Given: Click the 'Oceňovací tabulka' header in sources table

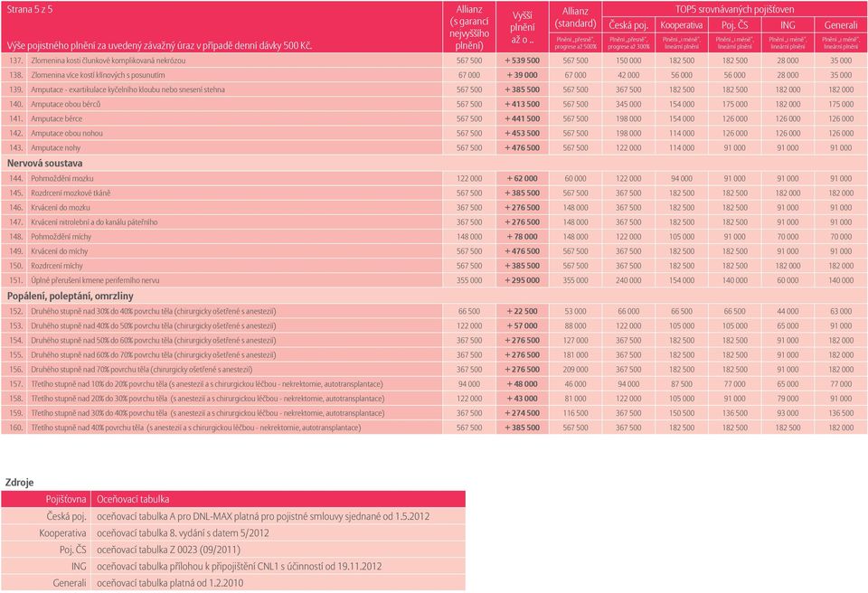Looking at the screenshot, I should (133, 499).
